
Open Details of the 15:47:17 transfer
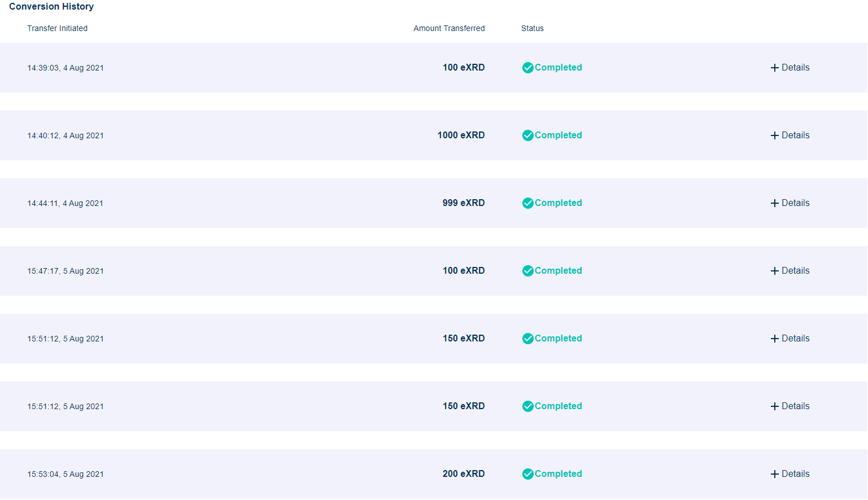[x=790, y=271]
